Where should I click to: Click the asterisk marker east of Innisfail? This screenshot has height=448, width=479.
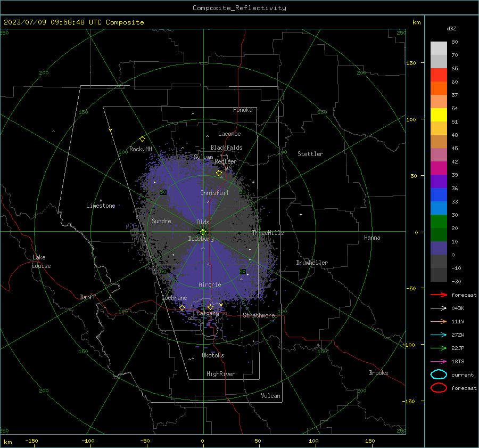[x=253, y=183]
